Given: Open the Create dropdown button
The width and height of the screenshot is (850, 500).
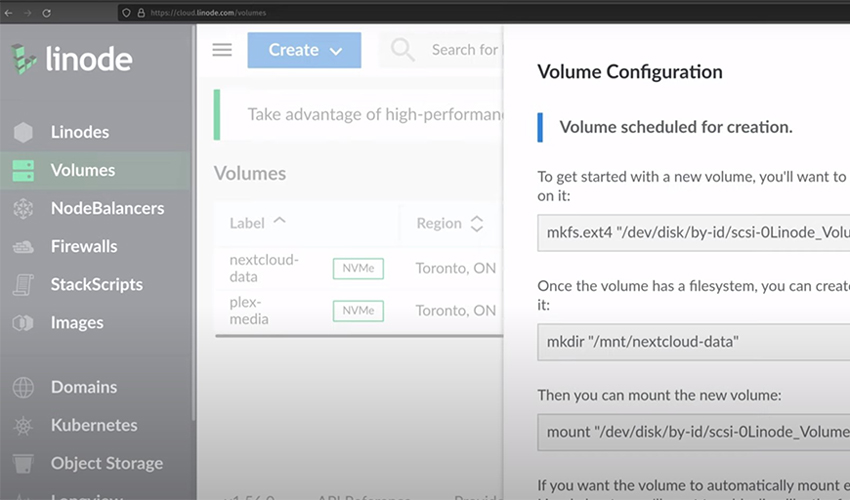Looking at the screenshot, I should pyautogui.click(x=304, y=50).
